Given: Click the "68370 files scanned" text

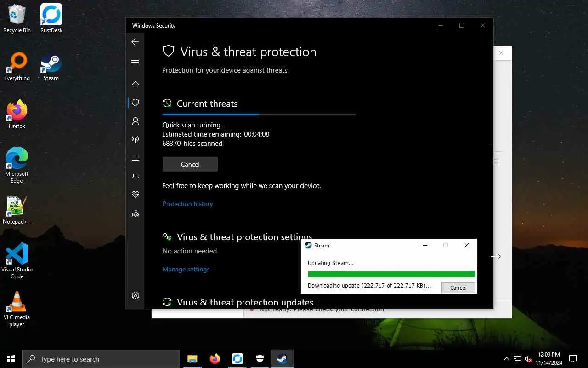Looking at the screenshot, I should point(192,144).
